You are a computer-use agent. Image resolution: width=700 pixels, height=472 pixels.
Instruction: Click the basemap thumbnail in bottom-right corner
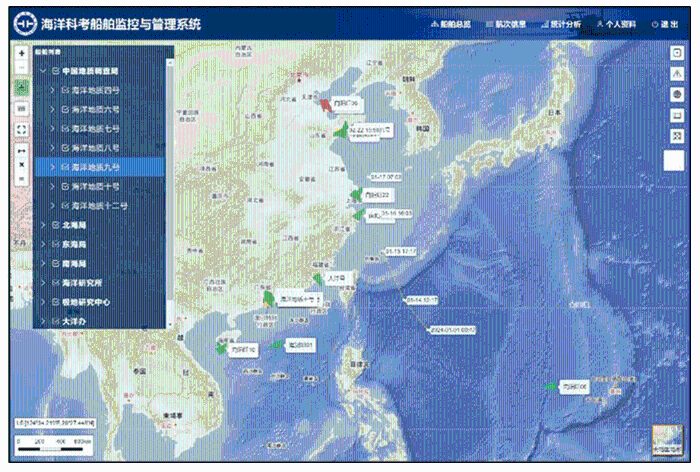(667, 442)
